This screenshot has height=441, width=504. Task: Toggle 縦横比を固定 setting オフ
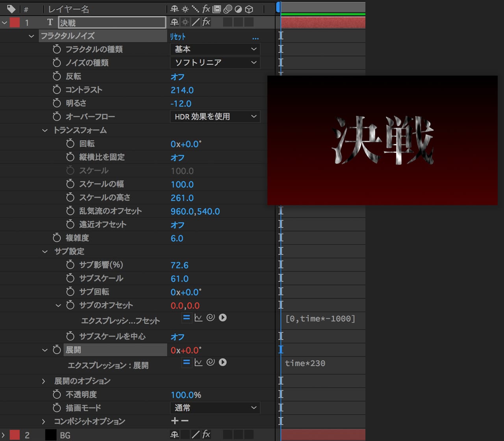coord(177,157)
